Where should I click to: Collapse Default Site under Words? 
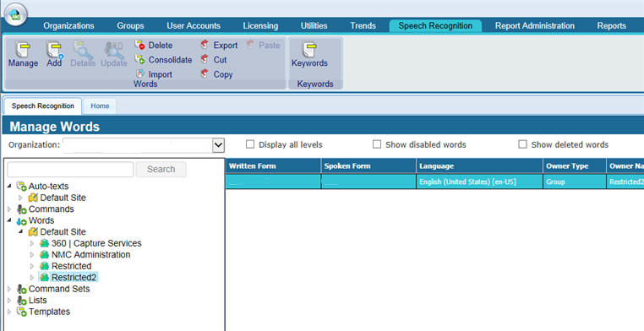click(x=21, y=231)
